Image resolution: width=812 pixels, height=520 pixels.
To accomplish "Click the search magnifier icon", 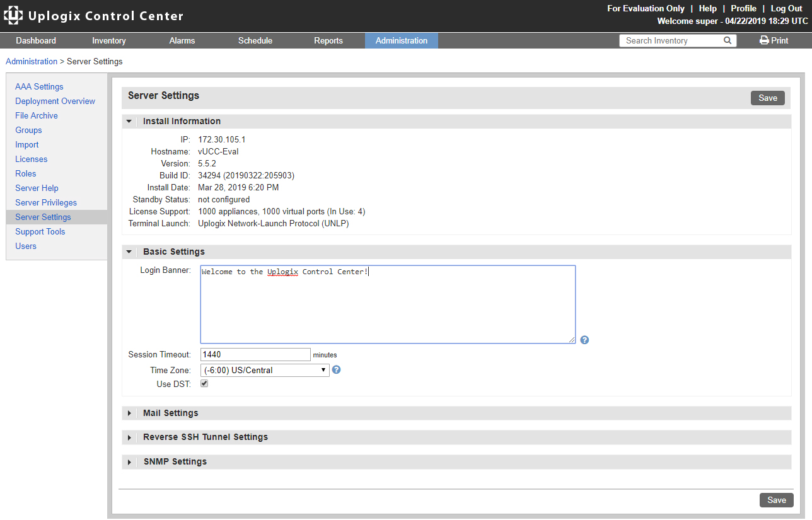I will point(727,40).
